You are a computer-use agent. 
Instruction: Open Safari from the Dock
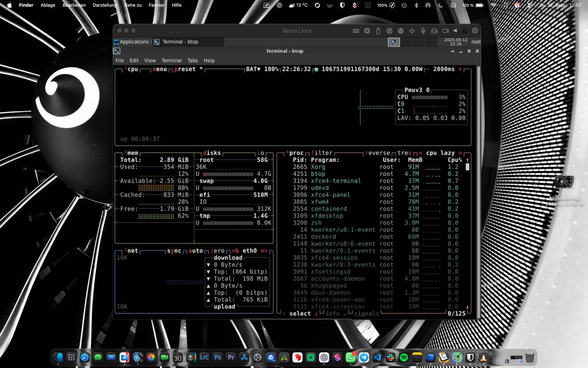85,357
